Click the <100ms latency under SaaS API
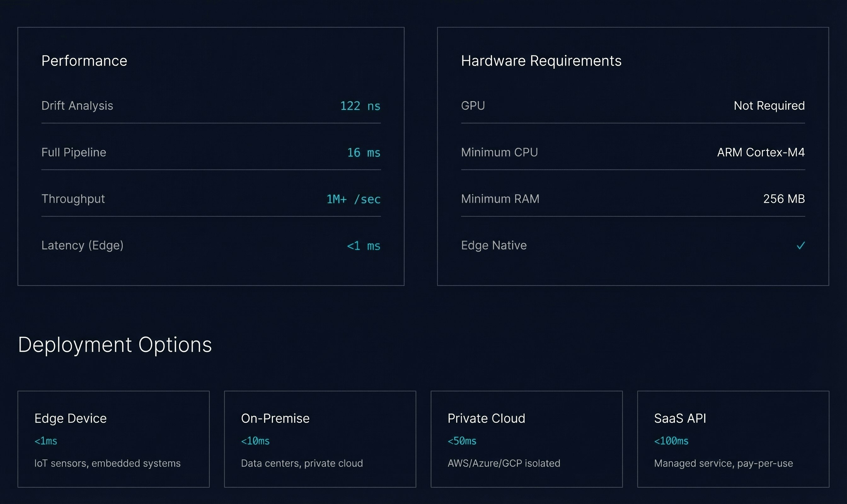This screenshot has height=504, width=847. [x=671, y=441]
